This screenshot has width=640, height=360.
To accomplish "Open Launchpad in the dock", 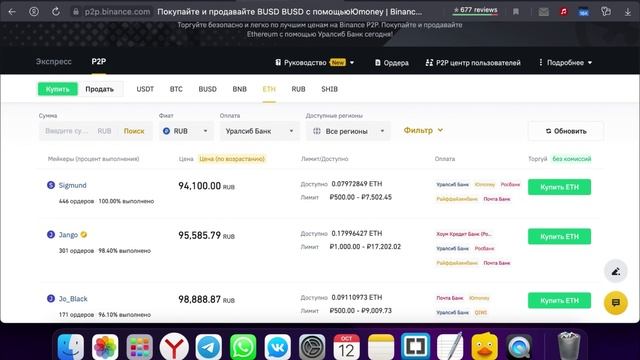I will pyautogui.click(x=140, y=347).
